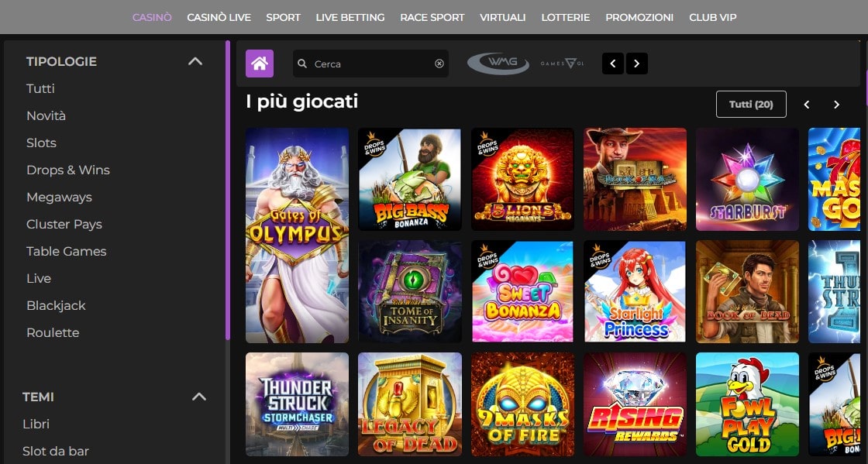Screen dimensions: 868x464
Task: Filter by Slots category
Action: click(42, 143)
